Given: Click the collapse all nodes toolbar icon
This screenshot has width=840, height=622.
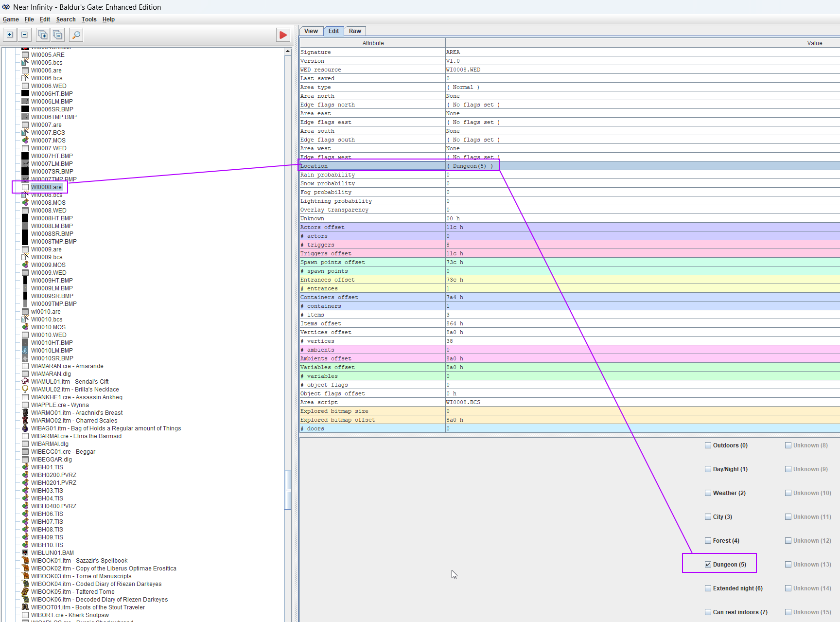Looking at the screenshot, I should point(57,35).
